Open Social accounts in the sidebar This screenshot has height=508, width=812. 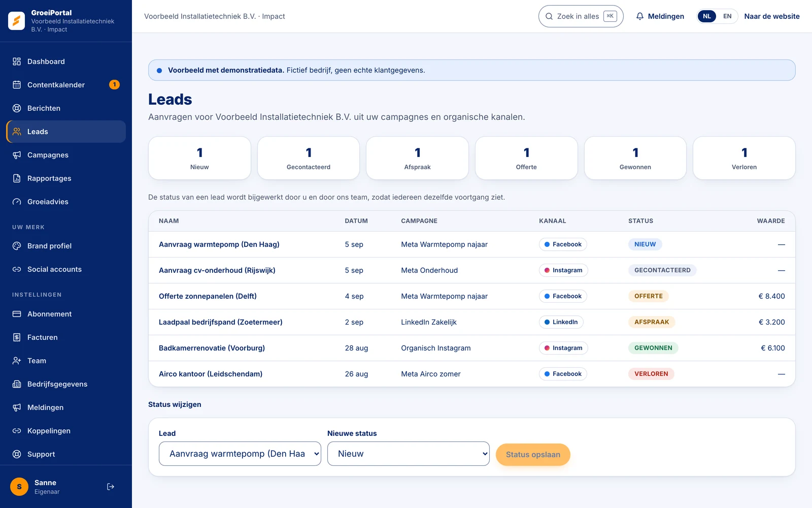click(66, 269)
